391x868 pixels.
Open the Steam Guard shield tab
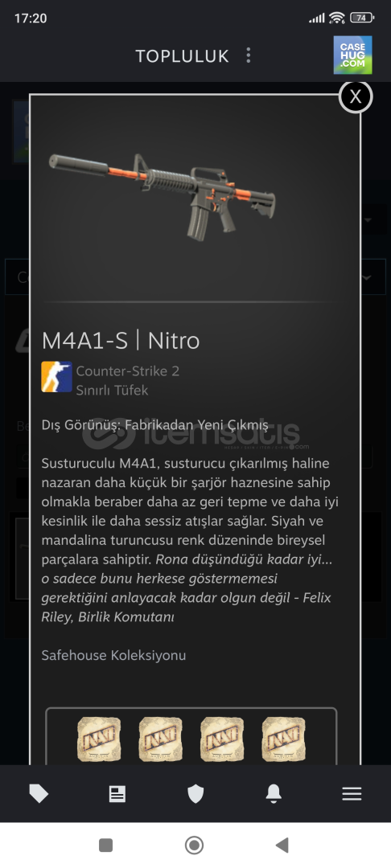[195, 794]
